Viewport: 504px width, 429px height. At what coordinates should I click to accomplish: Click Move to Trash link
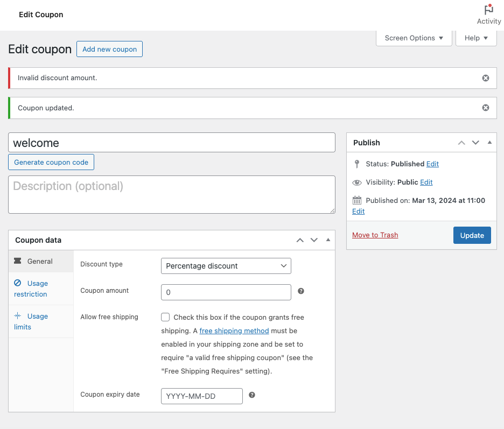point(375,235)
